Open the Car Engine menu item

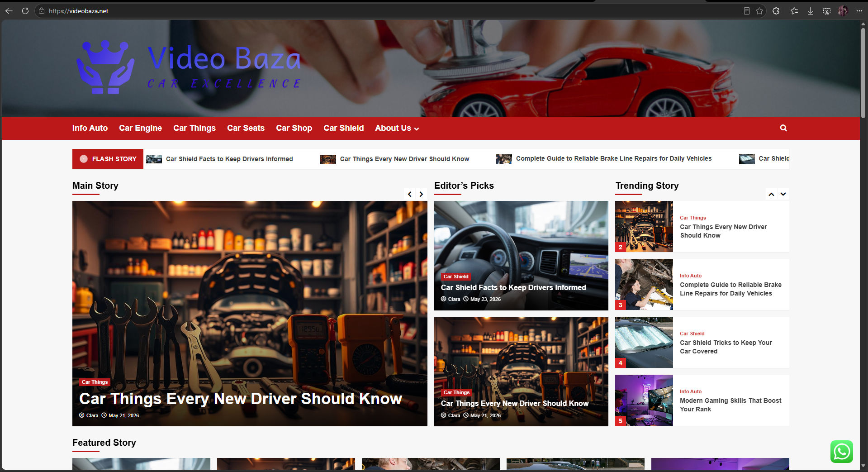tap(140, 128)
